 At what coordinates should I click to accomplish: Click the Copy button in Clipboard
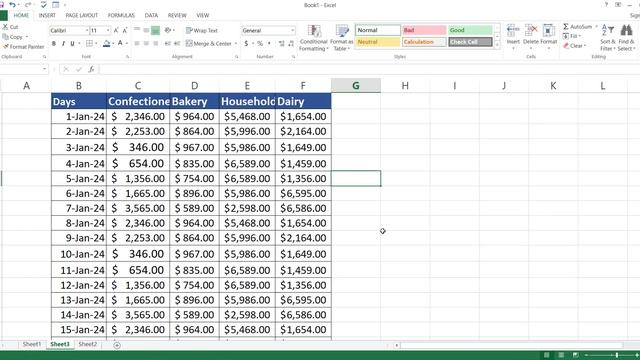coord(12,37)
